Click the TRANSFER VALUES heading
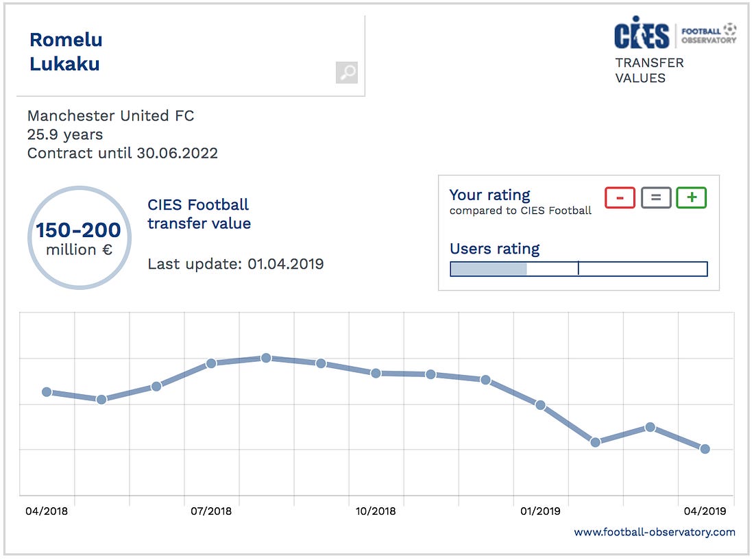754x560 pixels. [649, 70]
